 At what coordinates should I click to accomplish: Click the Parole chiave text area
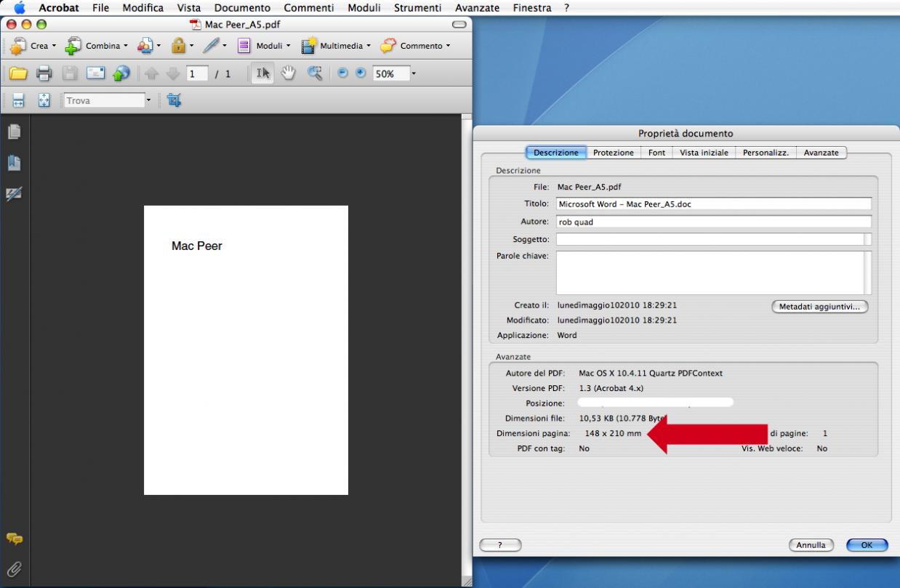click(x=714, y=273)
